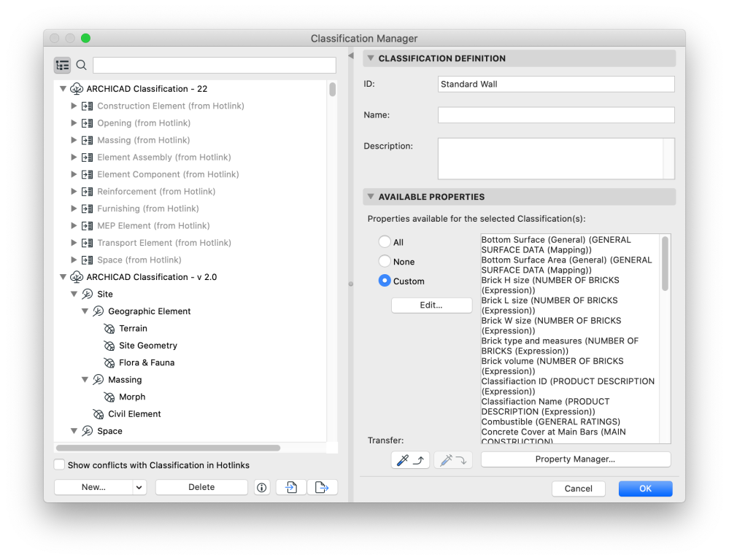Select the Morph tree item

(132, 397)
